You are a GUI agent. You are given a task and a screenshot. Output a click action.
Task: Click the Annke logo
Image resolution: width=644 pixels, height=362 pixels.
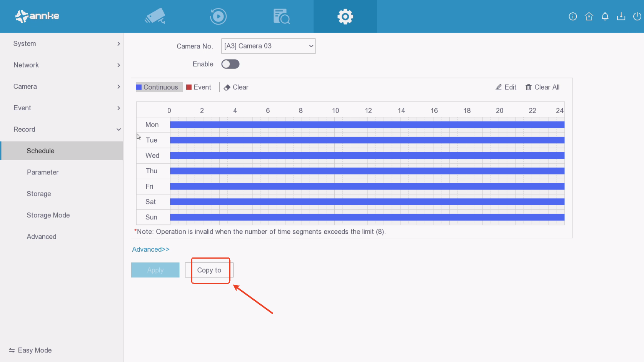coord(37,16)
